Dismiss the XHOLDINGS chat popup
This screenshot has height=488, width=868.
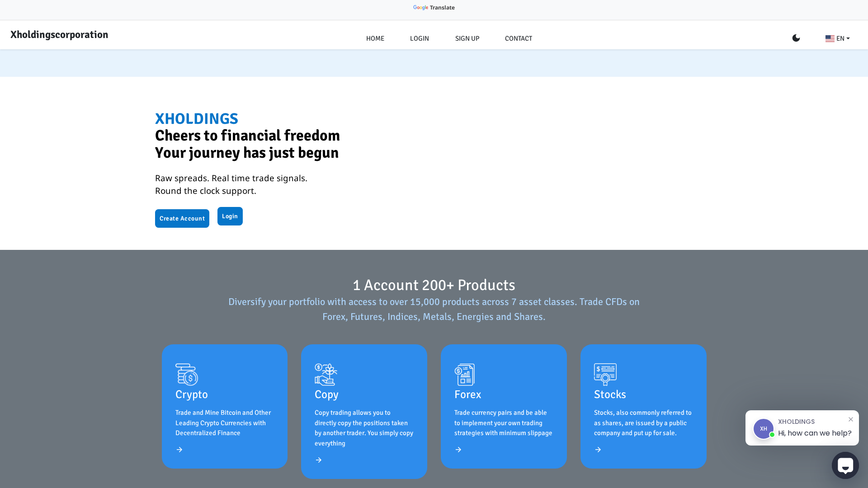(851, 419)
